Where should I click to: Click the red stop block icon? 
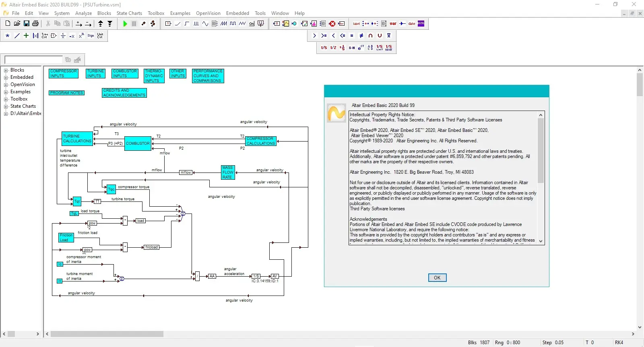tap(332, 24)
